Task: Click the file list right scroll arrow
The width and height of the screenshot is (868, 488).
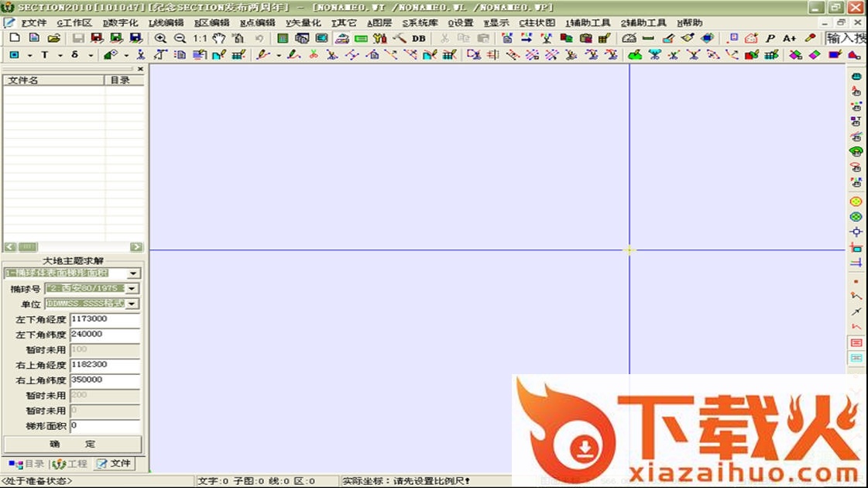Action: point(136,247)
